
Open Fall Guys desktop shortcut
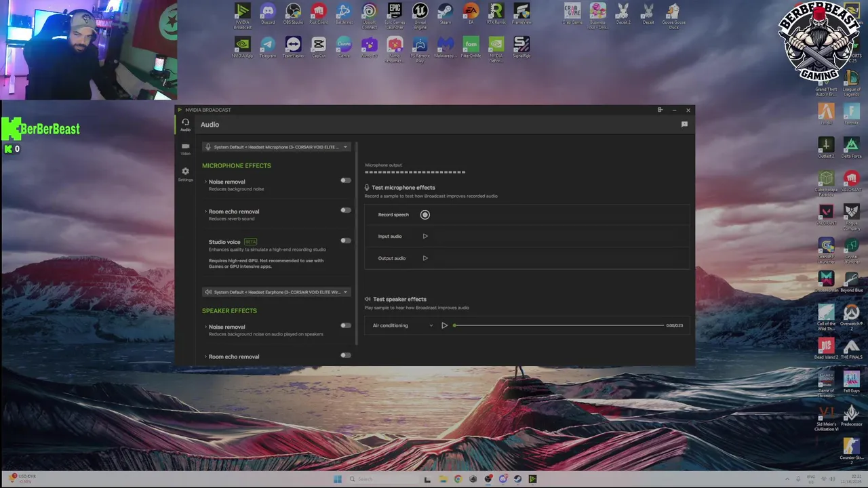click(x=851, y=382)
